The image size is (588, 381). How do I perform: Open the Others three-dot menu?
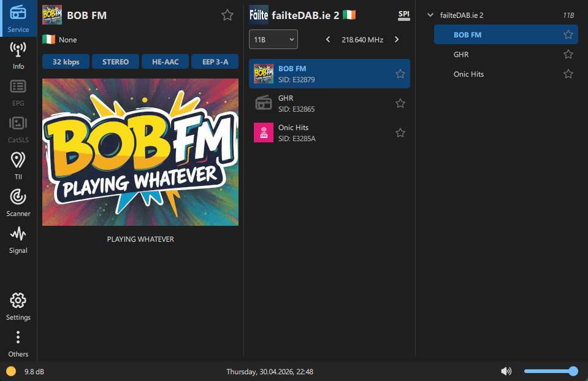click(x=18, y=343)
